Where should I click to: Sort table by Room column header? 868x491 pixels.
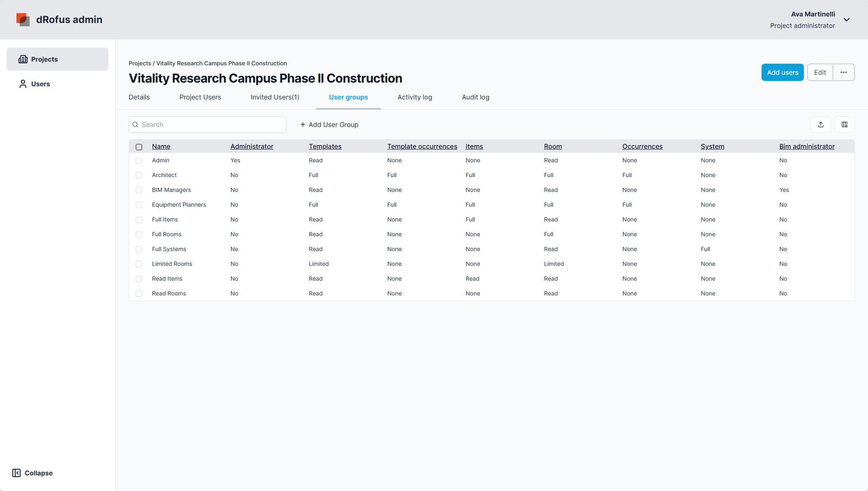(553, 146)
